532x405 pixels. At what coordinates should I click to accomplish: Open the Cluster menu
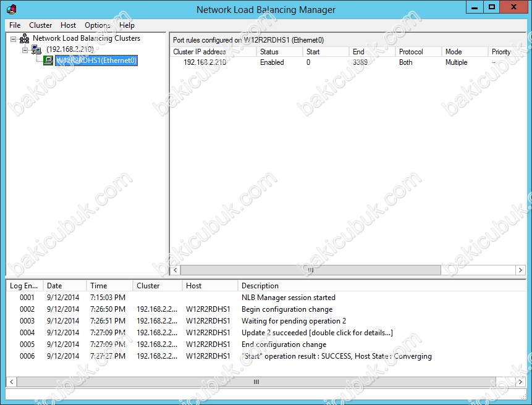coord(40,25)
